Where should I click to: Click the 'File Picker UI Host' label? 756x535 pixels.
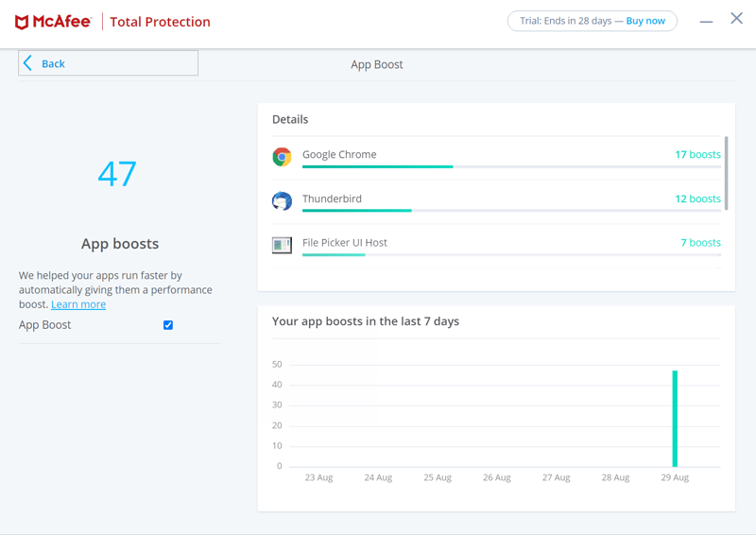click(x=345, y=243)
